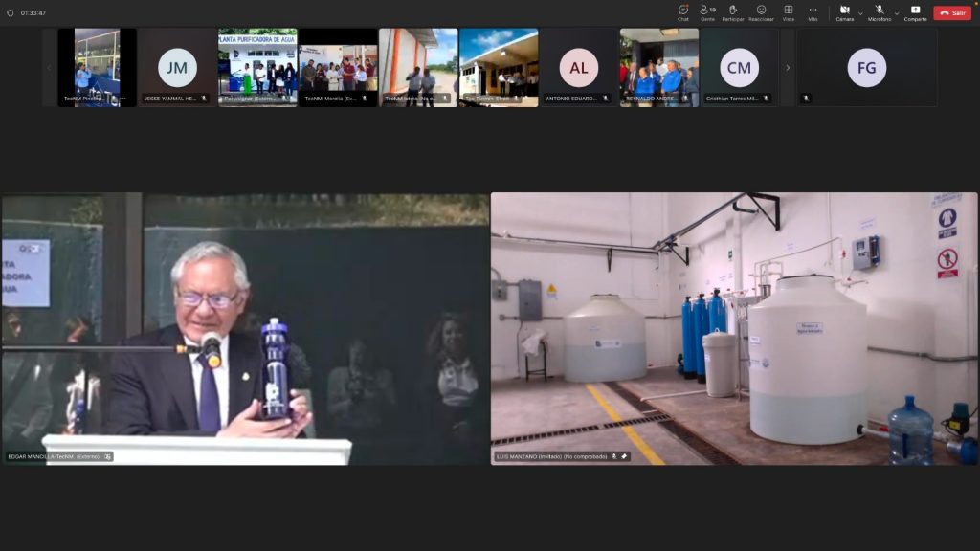The image size is (980, 551).
Task: Toggle the Micrófono mute state
Action: click(x=880, y=12)
